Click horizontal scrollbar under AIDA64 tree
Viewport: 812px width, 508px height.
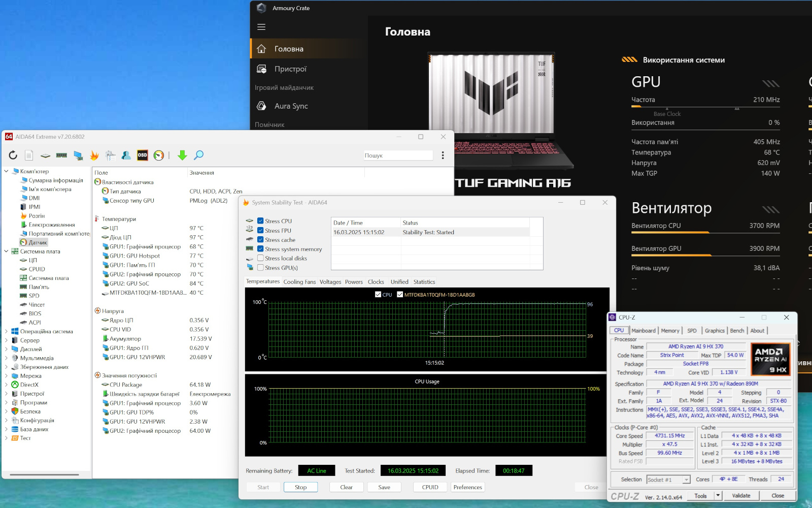[44, 475]
